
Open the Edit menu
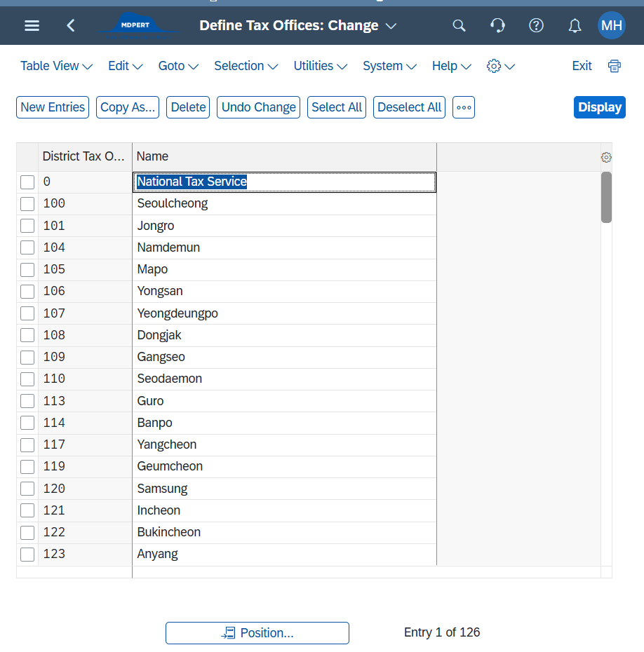click(x=125, y=66)
